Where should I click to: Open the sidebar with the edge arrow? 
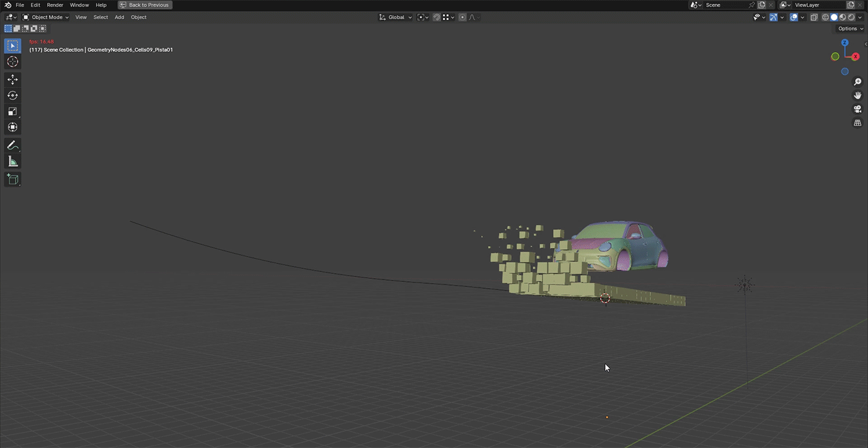point(866,45)
